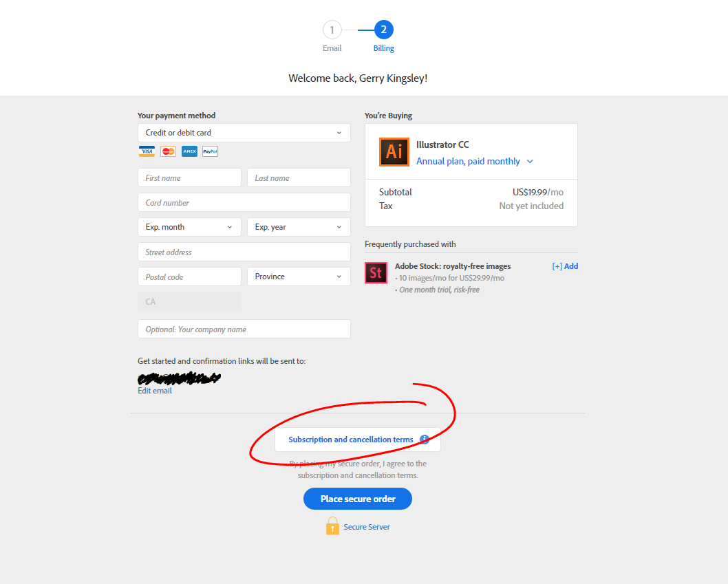Click the Mastercard payment icon
Screen dimensions: 728x584
[x=168, y=151]
